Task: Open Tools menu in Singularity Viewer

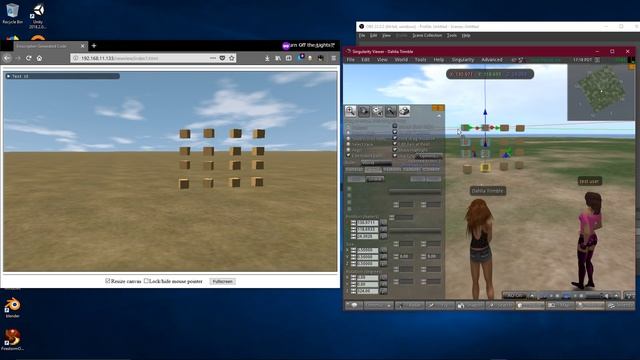Action: 420,60
